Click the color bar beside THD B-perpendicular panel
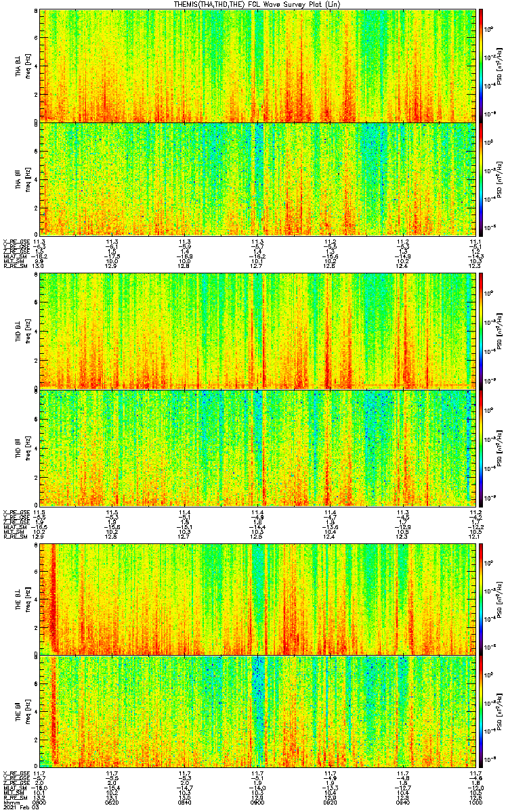This screenshot has height=812, width=508. 481,331
